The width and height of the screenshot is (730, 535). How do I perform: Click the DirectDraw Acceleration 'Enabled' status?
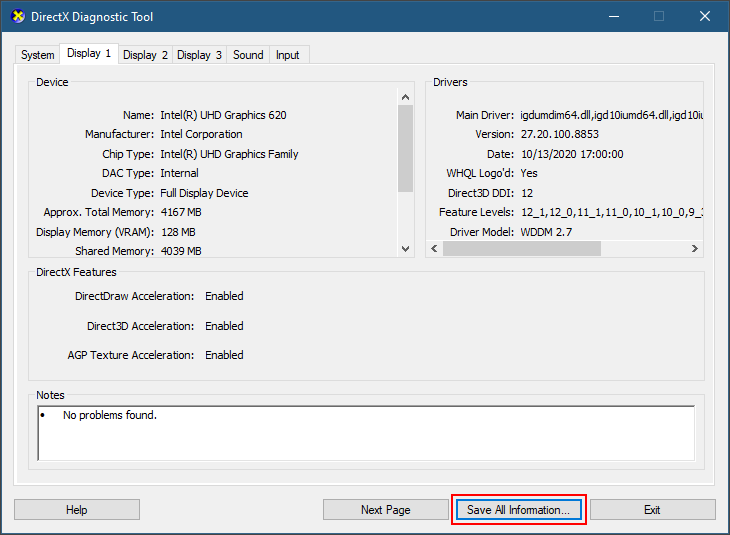click(x=224, y=296)
